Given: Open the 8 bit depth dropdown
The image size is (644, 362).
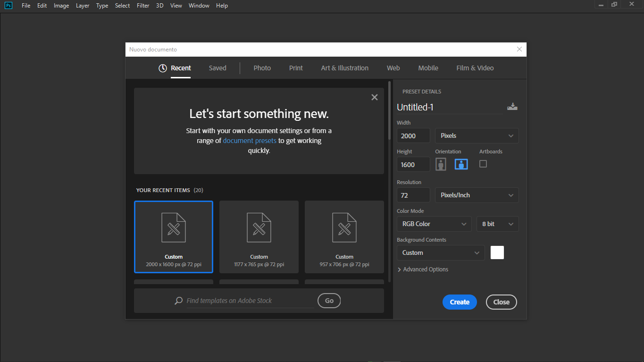Looking at the screenshot, I should (497, 224).
